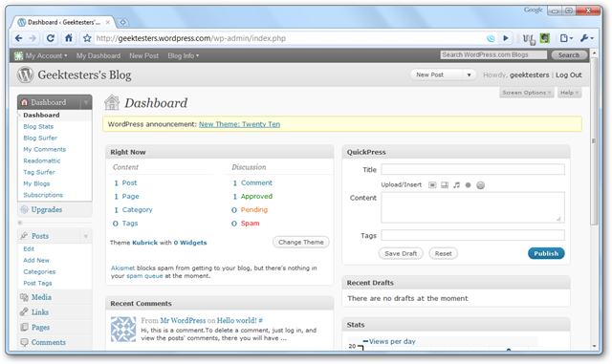Open the My Account dropdown menu
The height and width of the screenshot is (364, 612).
coord(46,55)
